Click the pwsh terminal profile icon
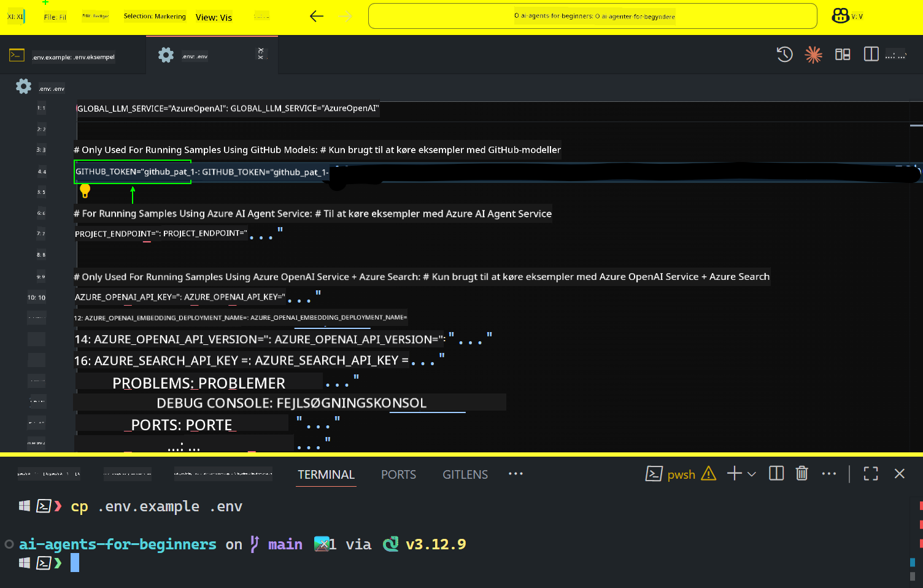 point(654,474)
